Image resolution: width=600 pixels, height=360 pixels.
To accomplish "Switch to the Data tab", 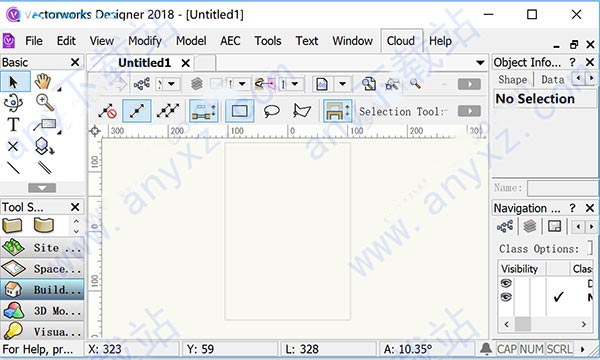I will (x=553, y=80).
